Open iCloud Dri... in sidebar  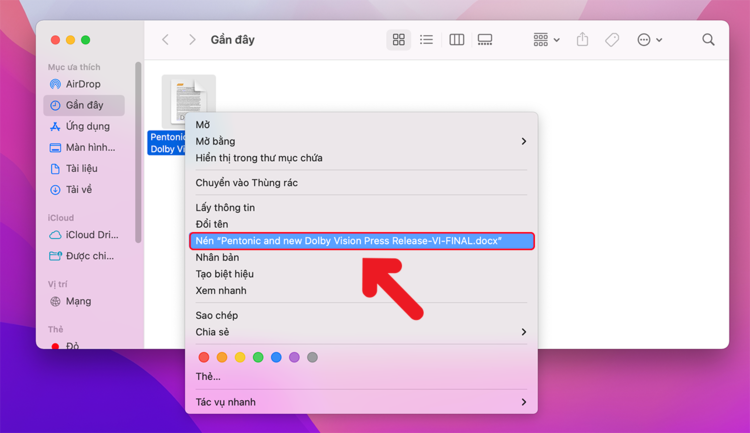pyautogui.click(x=84, y=235)
